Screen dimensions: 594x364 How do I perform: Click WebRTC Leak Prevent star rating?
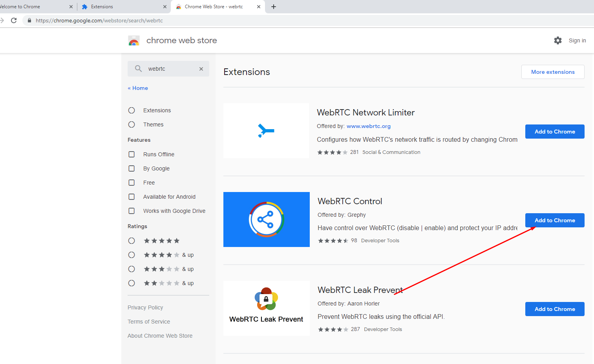click(x=333, y=329)
